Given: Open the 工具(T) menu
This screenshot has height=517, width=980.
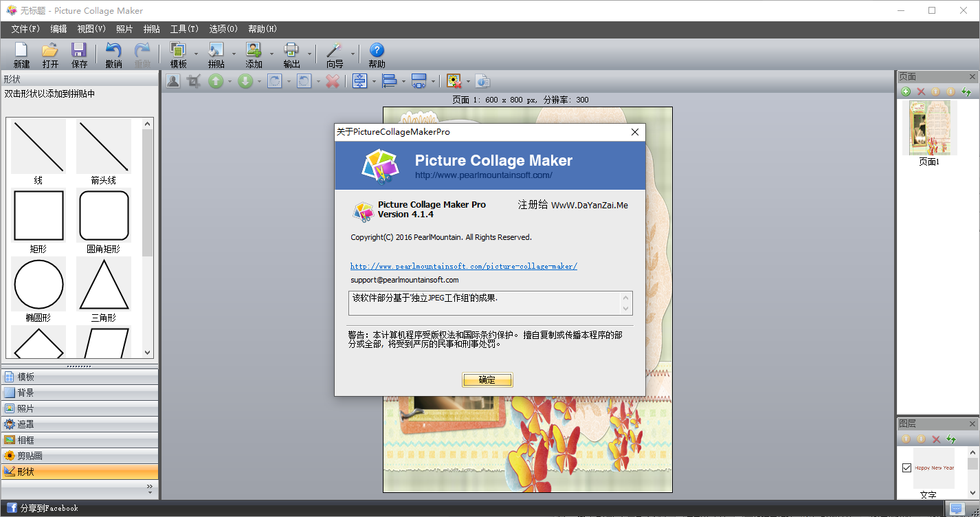Looking at the screenshot, I should coord(184,29).
